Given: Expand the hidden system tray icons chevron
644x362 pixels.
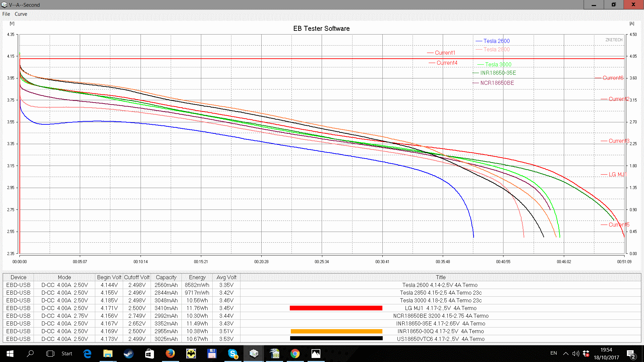Looking at the screenshot, I should (x=566, y=353).
